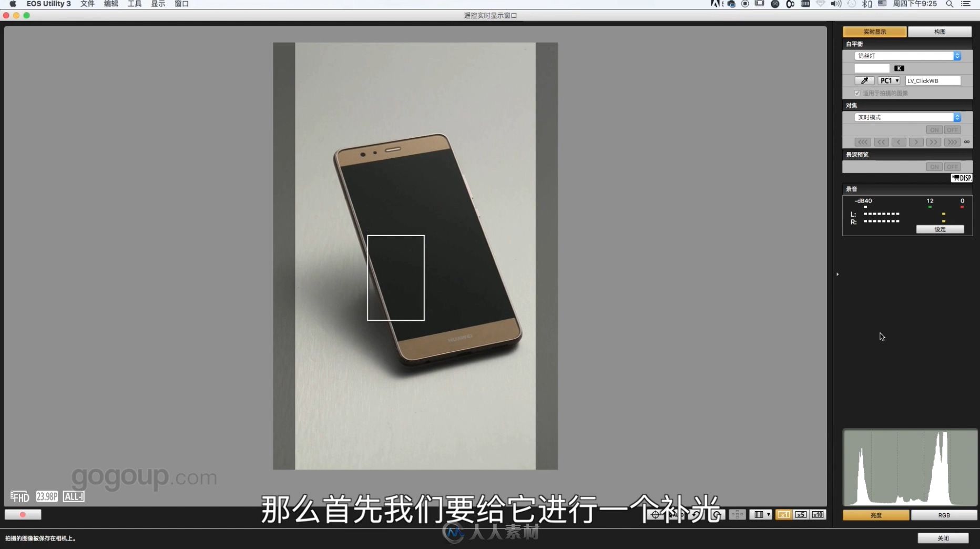Open the 编辑 menu
The width and height of the screenshot is (980, 549).
pyautogui.click(x=111, y=4)
